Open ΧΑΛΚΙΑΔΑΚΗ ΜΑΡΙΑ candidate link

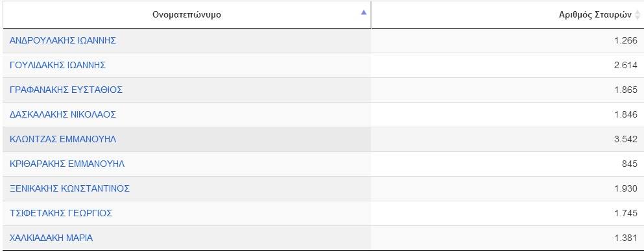51,238
